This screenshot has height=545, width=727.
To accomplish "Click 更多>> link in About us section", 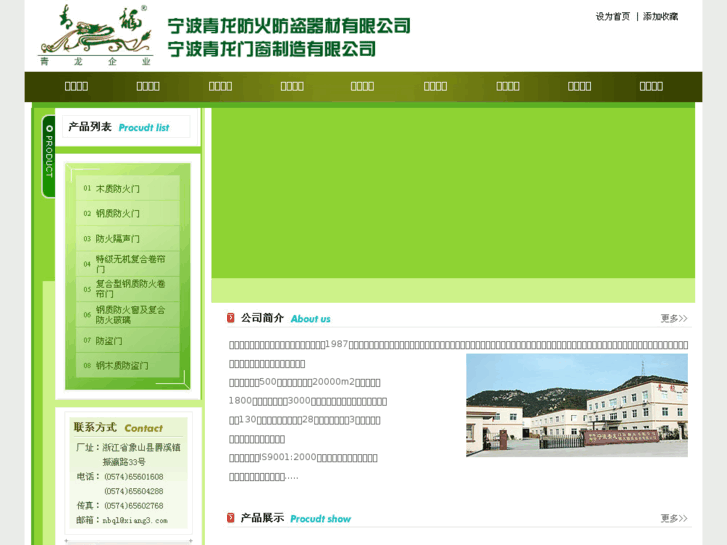I will [x=674, y=318].
